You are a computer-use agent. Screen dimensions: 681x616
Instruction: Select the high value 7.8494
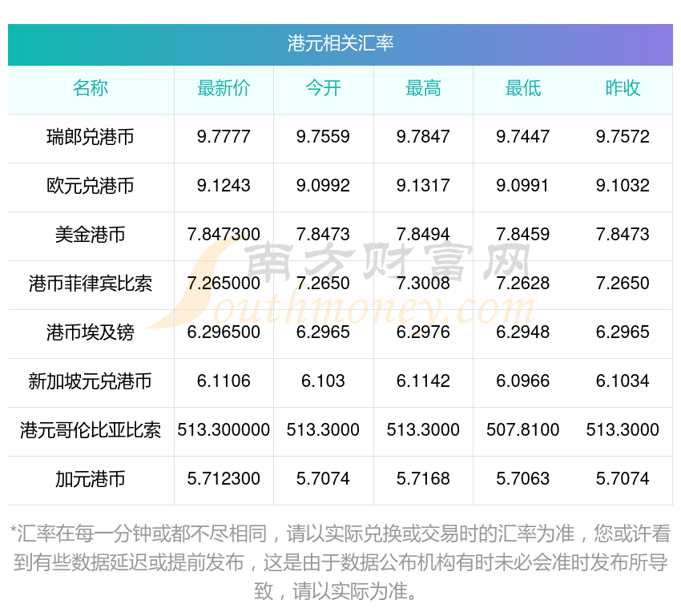pos(423,235)
